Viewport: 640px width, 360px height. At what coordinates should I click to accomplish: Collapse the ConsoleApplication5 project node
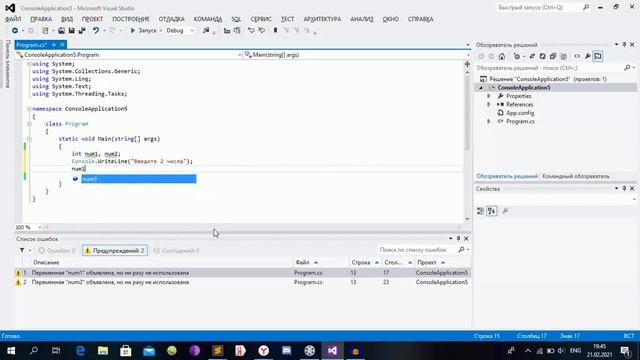(x=481, y=88)
